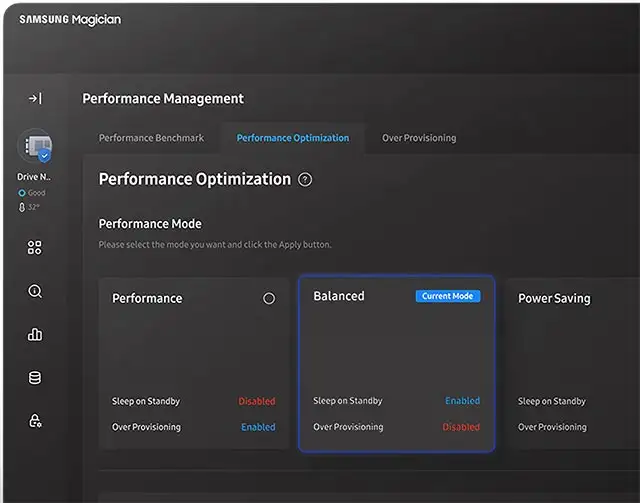640x503 pixels.
Task: Click Enabled Sleep on Standby in Balanced card
Action: (462, 401)
